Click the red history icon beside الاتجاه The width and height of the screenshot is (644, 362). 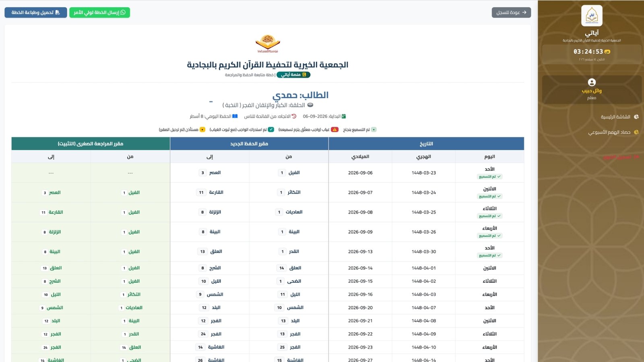click(x=294, y=116)
